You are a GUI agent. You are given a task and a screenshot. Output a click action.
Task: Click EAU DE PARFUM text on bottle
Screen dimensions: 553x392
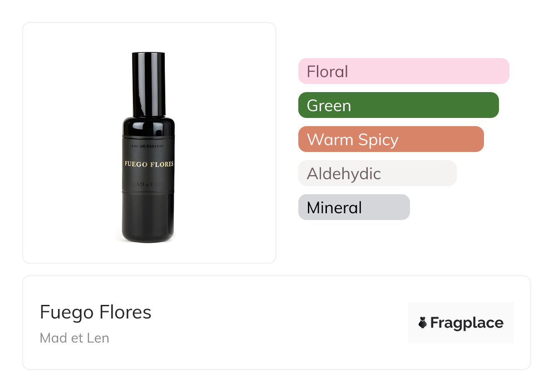click(x=149, y=145)
